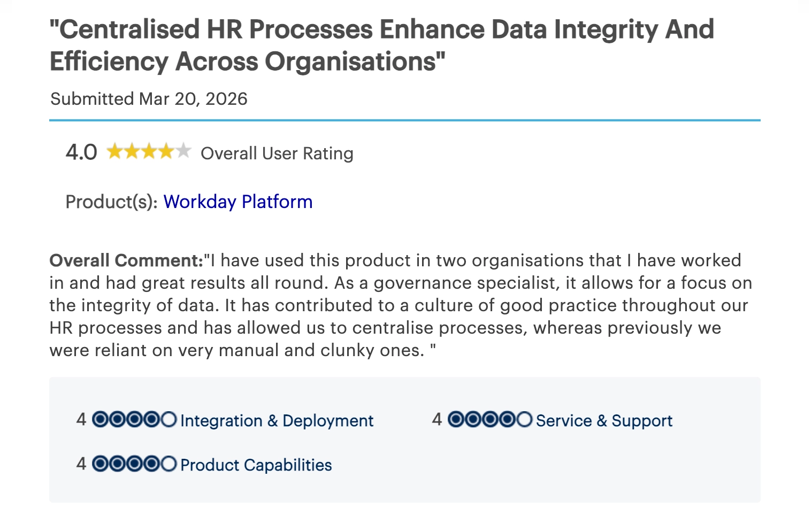812x508 pixels.
Task: Click the Product Capabilities label
Action: tap(256, 465)
